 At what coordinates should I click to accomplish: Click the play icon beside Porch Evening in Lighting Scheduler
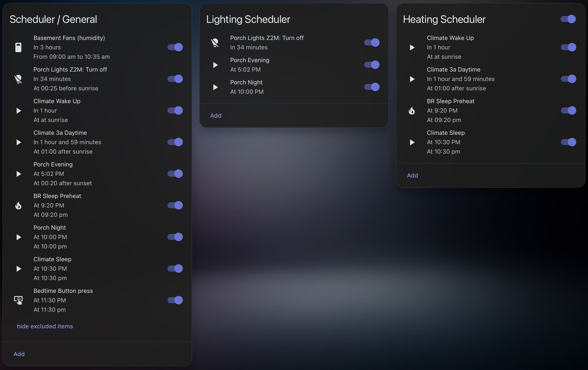215,65
